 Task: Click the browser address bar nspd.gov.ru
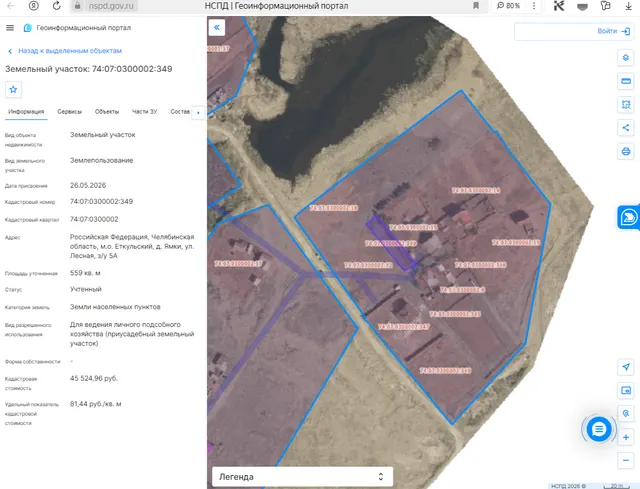[x=111, y=6]
